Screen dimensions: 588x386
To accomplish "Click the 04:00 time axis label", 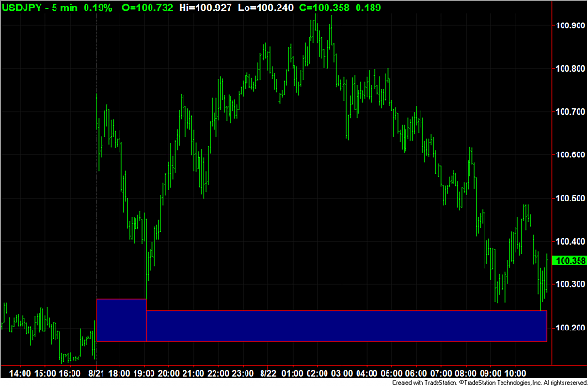I will click(367, 374).
